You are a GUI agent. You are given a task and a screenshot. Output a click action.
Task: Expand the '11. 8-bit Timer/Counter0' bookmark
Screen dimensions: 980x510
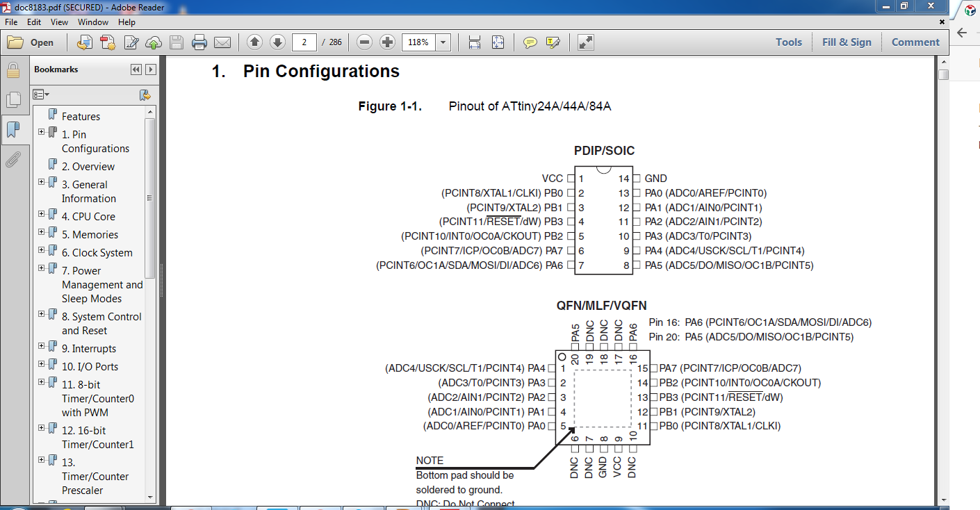coord(42,382)
